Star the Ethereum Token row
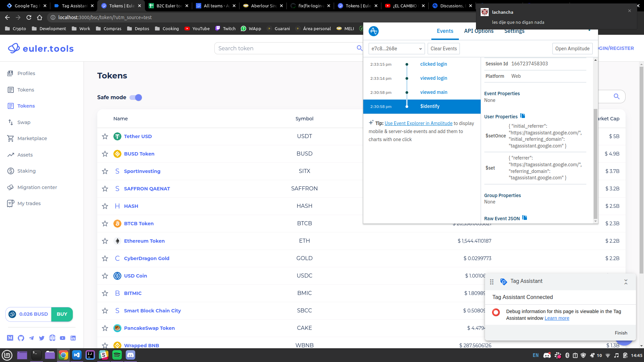Screen dimensions: 644x362 [105, 241]
